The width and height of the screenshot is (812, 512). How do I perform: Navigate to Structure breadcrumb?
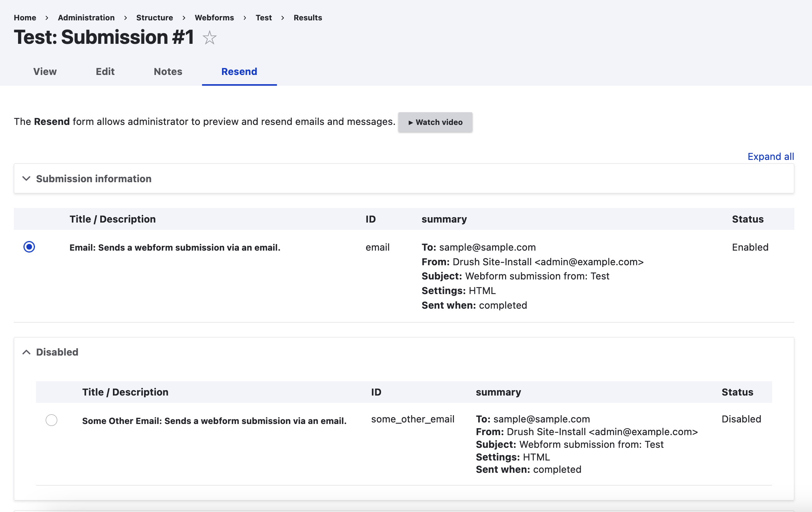tap(154, 18)
